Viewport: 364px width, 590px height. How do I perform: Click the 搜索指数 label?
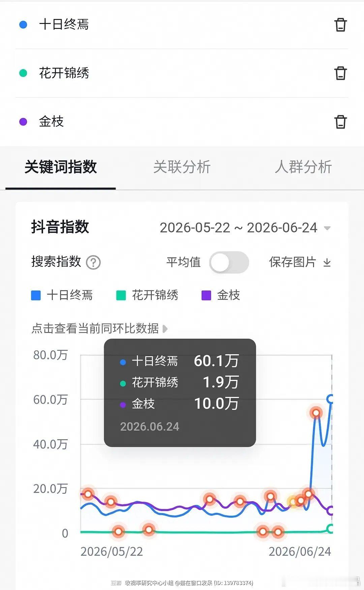(x=56, y=262)
